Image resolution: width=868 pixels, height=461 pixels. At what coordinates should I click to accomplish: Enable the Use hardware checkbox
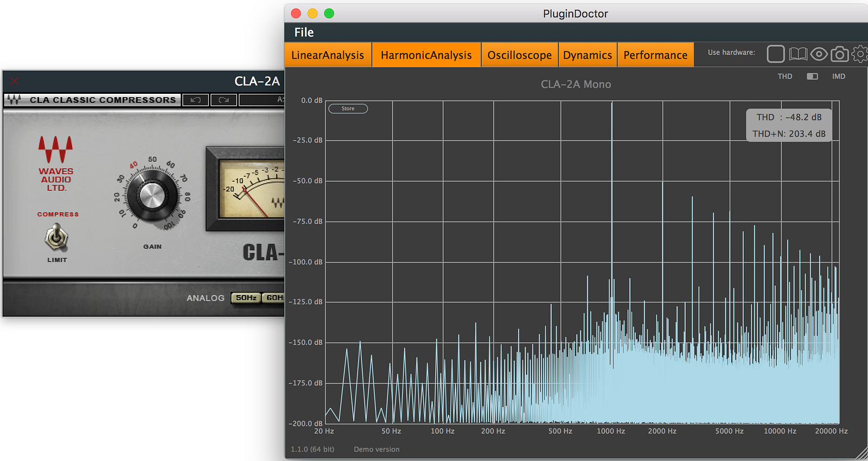pos(776,54)
